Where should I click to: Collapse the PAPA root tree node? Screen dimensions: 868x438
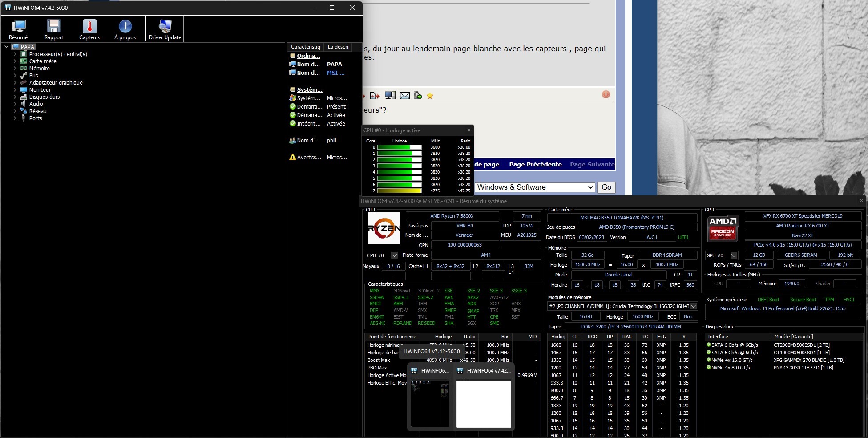click(x=7, y=47)
